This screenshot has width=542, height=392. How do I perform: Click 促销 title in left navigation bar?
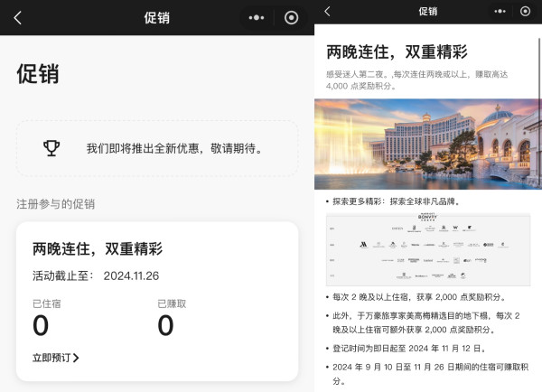coord(157,18)
